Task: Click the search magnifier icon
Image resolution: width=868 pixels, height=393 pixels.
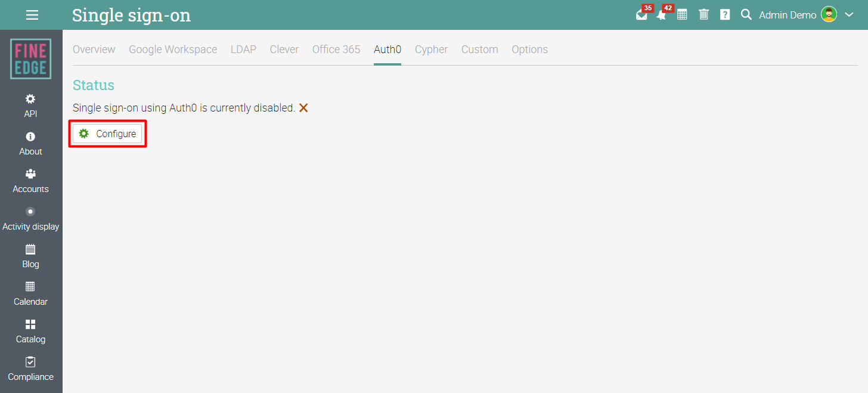Action: [x=746, y=15]
